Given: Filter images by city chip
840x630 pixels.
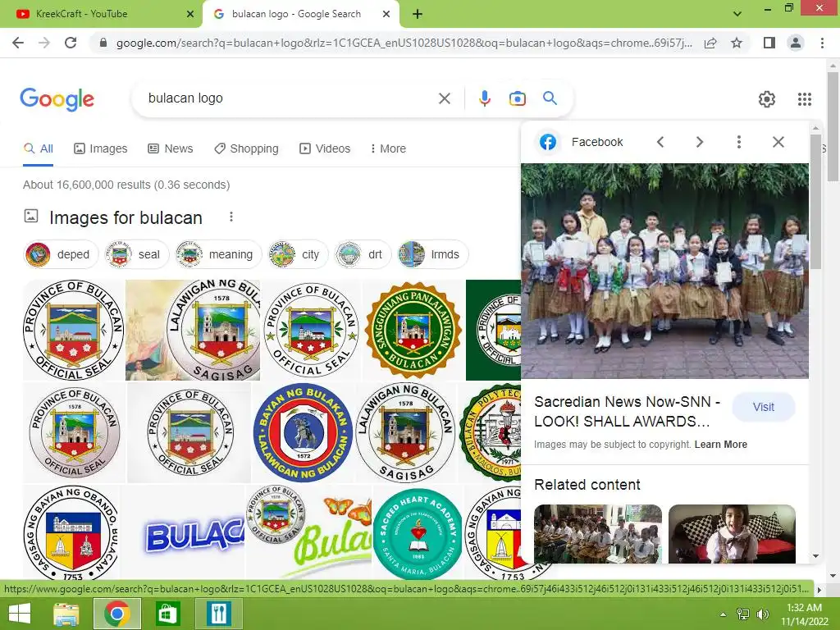Looking at the screenshot, I should click(298, 254).
